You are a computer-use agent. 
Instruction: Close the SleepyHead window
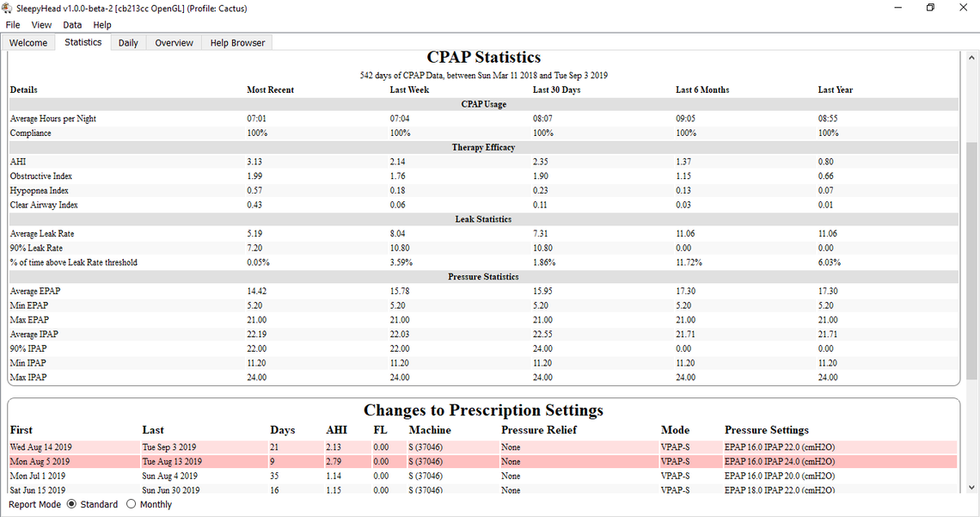[x=963, y=8]
